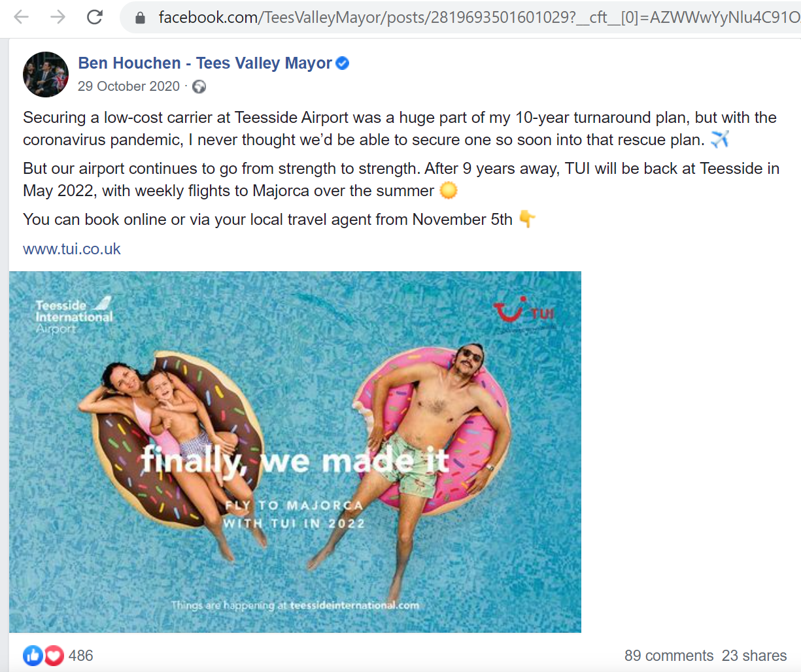Click the public globe privacy icon
Image resolution: width=801 pixels, height=672 pixels.
click(x=199, y=86)
